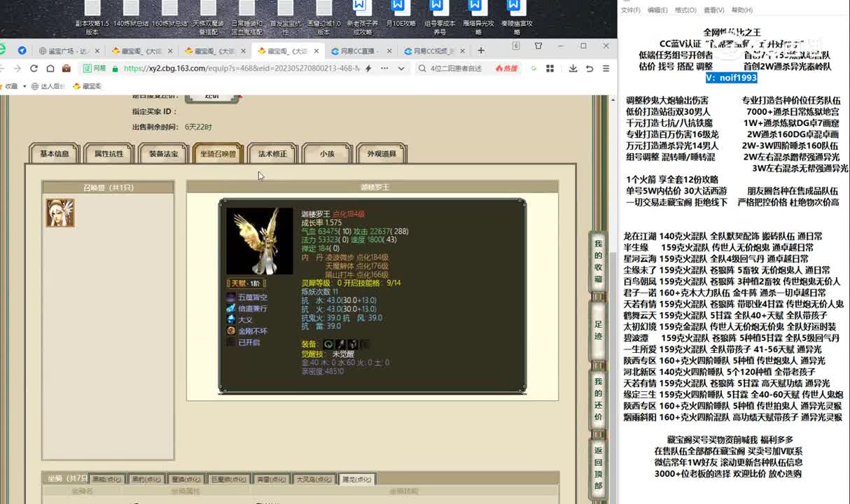Click 返回顶部 side button
This screenshot has height=504, width=850.
(x=598, y=468)
